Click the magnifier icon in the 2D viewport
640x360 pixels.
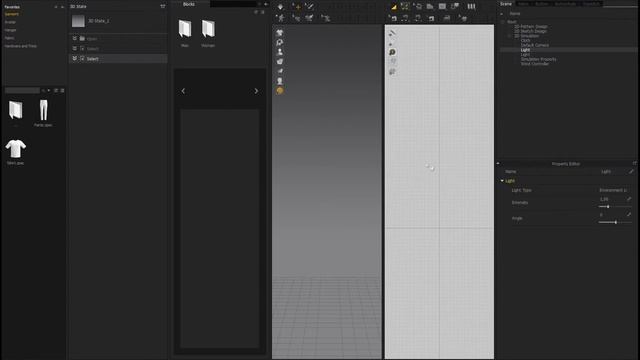392,52
